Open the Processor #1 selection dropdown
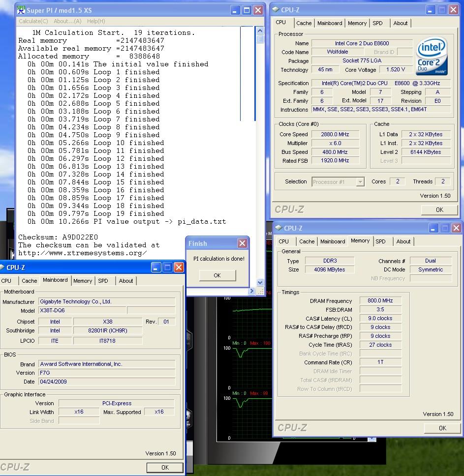The height and width of the screenshot is (476, 464). (x=360, y=182)
